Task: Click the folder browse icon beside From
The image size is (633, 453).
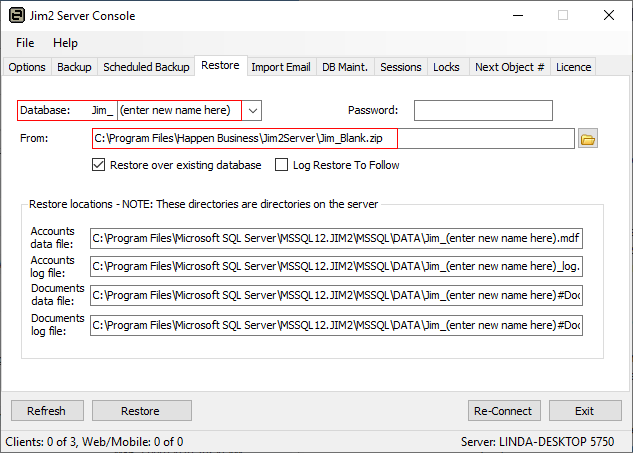Action: tap(587, 139)
